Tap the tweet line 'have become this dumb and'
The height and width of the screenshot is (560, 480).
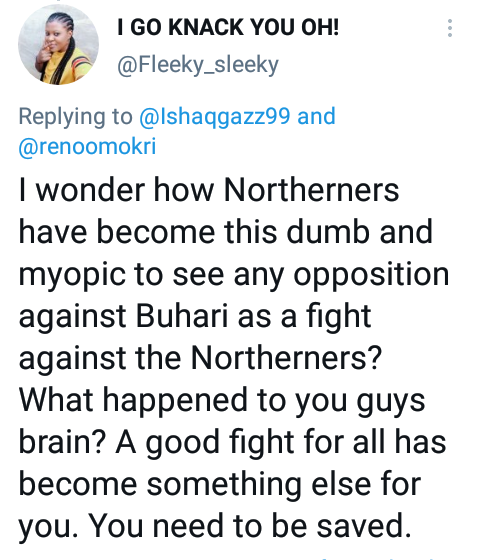pyautogui.click(x=226, y=232)
